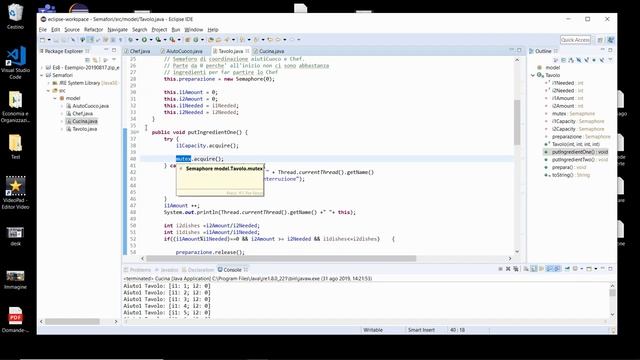Click the Console vertical scrollbar
This screenshot has height=360, width=640.
click(612, 300)
